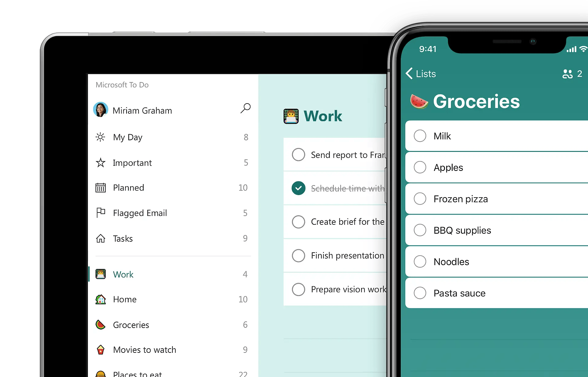Select the Work list in sidebar
The image size is (588, 377).
(x=123, y=274)
